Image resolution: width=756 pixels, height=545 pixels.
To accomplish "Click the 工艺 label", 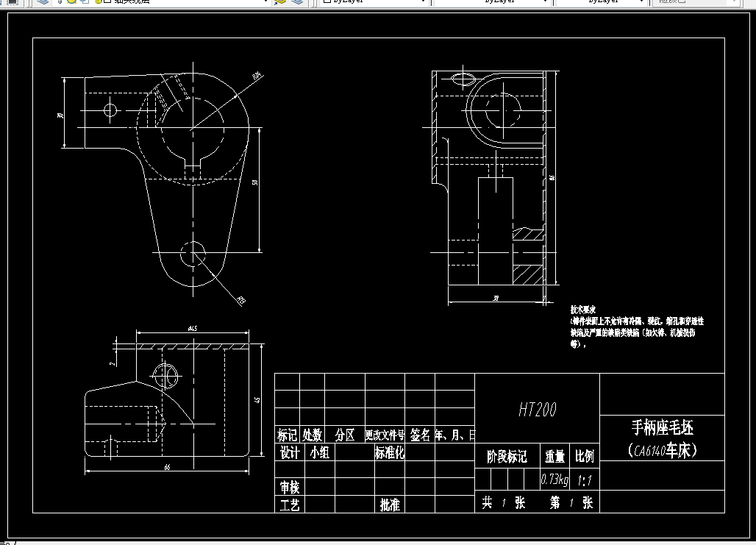I will tap(290, 505).
